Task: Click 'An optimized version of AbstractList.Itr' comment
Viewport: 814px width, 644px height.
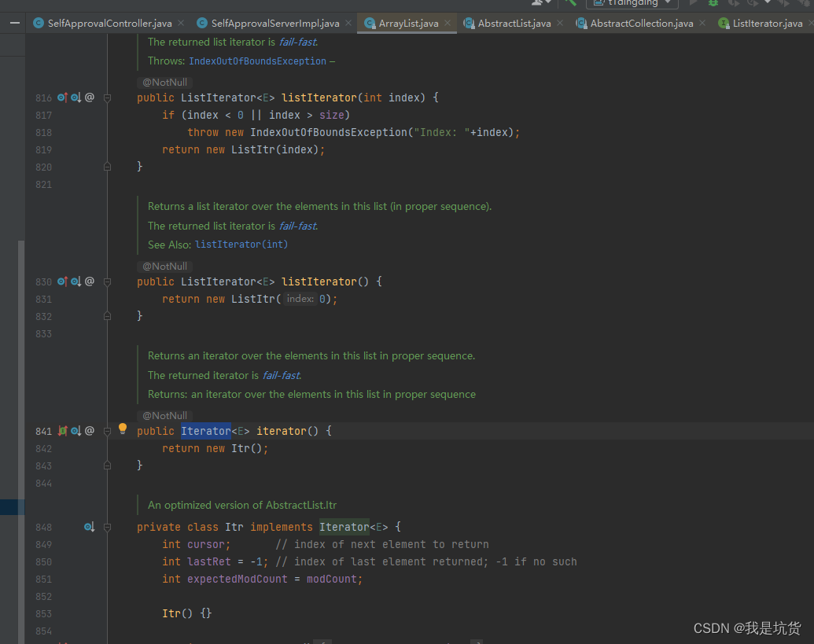Action: (x=242, y=505)
